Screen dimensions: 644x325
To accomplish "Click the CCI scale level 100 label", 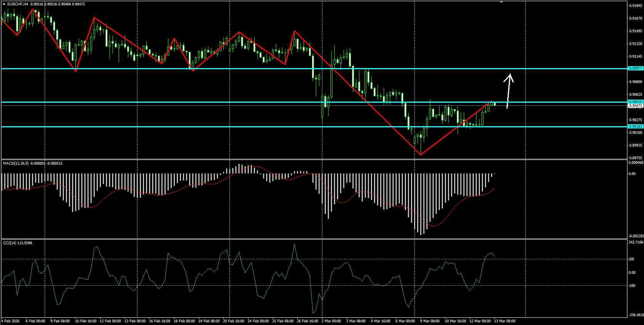I will pos(632,259).
